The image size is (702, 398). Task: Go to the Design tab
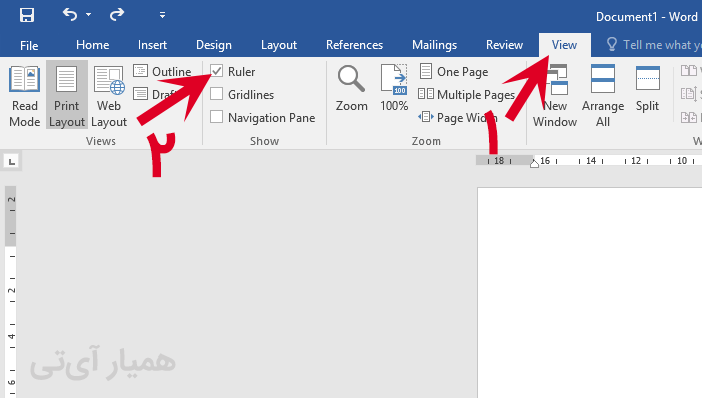(214, 45)
